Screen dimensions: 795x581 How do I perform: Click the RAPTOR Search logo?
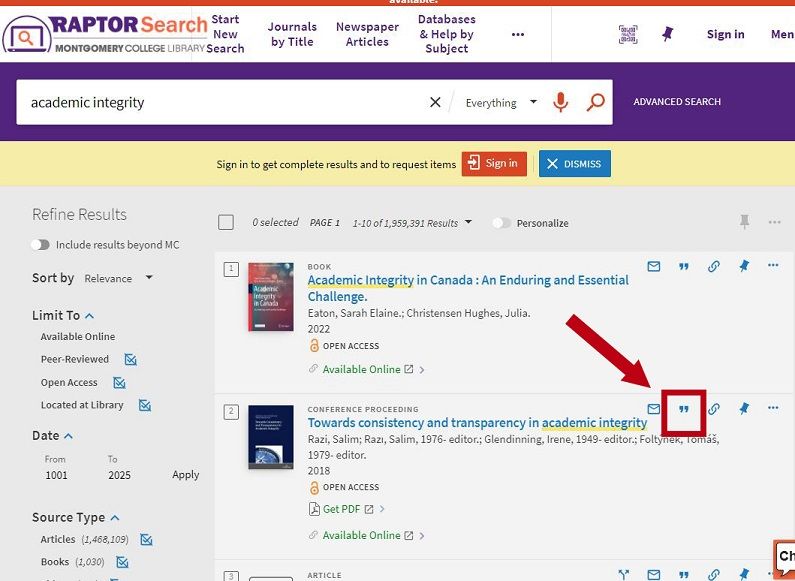[104, 34]
